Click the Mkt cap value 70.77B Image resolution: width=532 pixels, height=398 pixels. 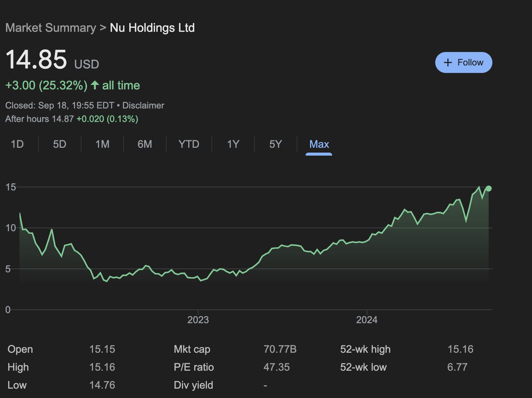280,349
